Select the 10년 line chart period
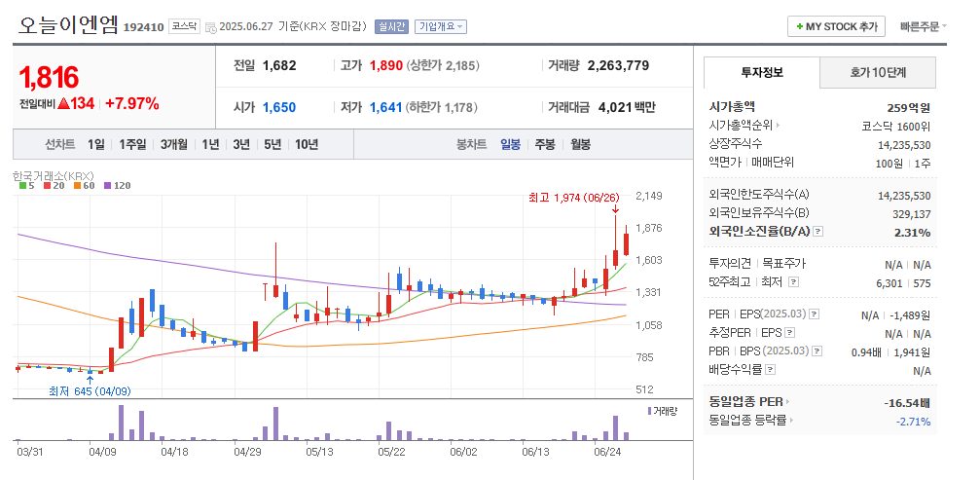Image resolution: width=980 pixels, height=480 pixels. click(307, 144)
